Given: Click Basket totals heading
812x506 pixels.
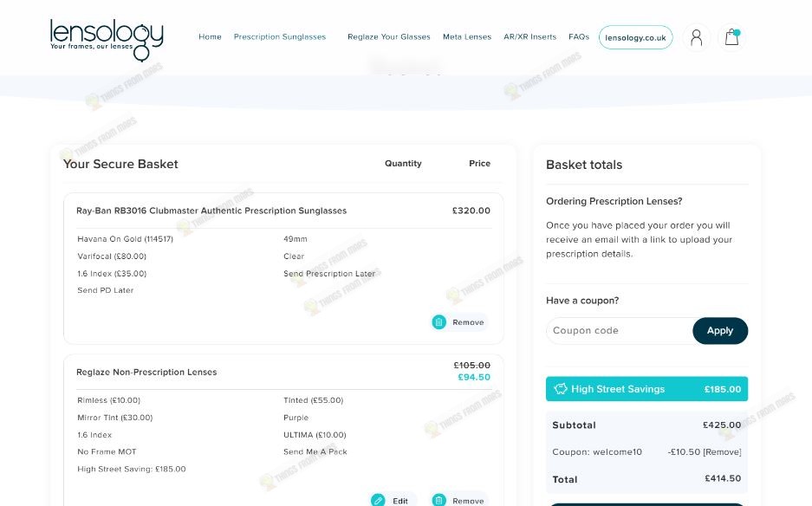Looking at the screenshot, I should point(584,165).
